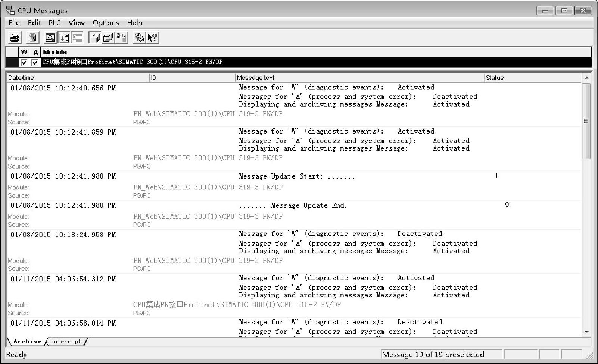This screenshot has height=364, width=598.
Task: Switch to the Interrupt tab
Action: click(x=66, y=341)
